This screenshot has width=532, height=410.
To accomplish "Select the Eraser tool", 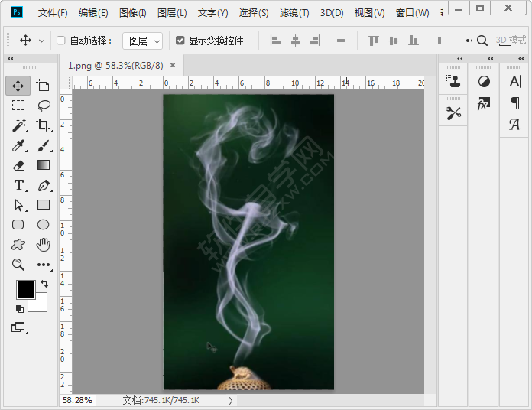I will click(18, 165).
